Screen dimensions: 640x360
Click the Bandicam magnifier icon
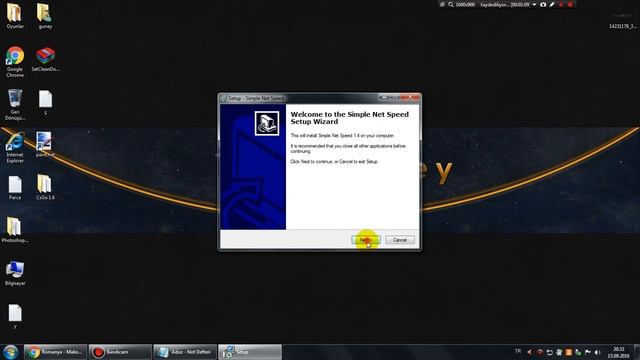(x=451, y=4)
